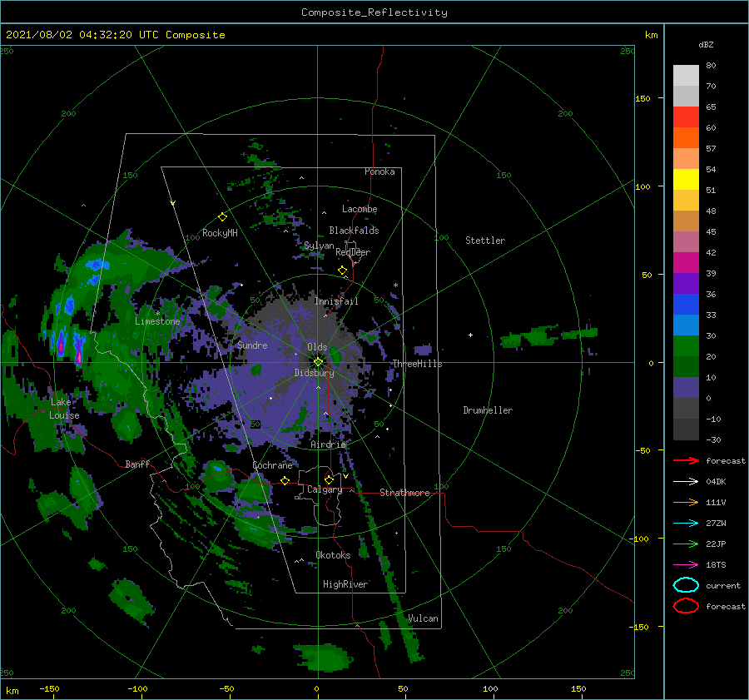Click the Blackfalds city label
The height and width of the screenshot is (700, 749).
(354, 231)
